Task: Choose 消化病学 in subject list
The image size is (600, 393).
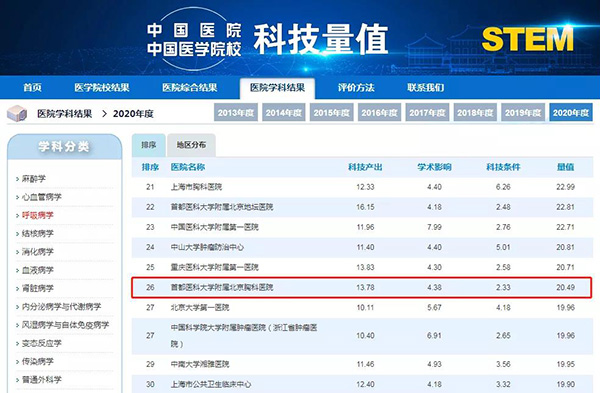Action: point(38,252)
